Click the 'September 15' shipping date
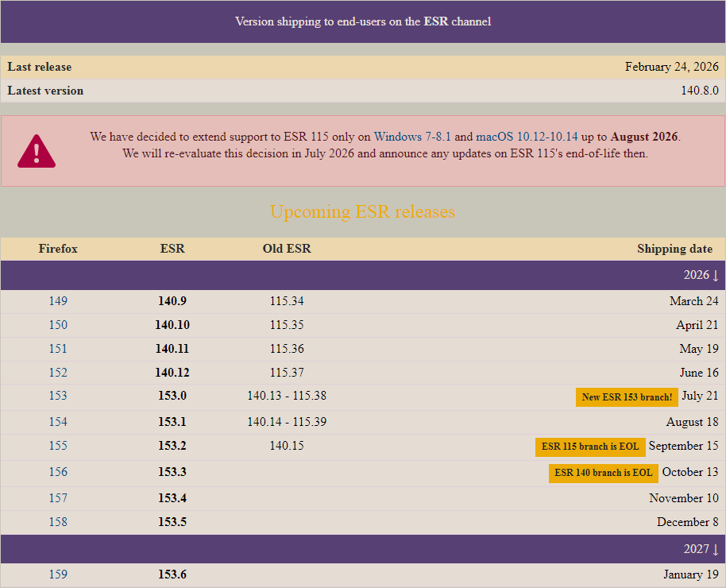Screen dimensions: 726x588 pyautogui.click(x=683, y=446)
